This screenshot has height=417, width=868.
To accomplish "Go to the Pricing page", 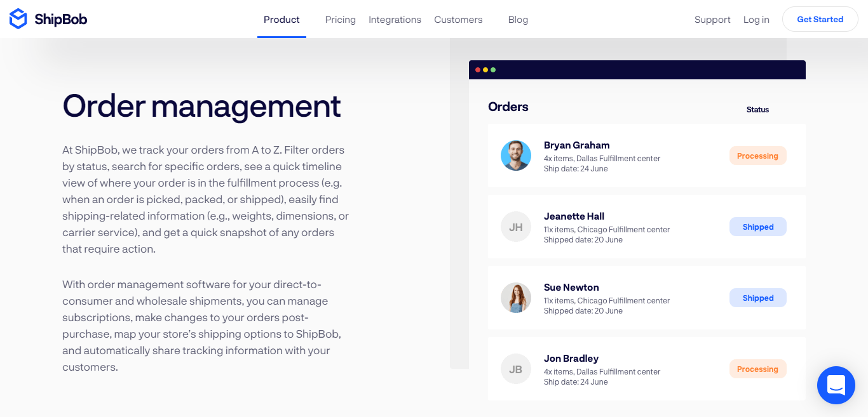I will click(341, 20).
